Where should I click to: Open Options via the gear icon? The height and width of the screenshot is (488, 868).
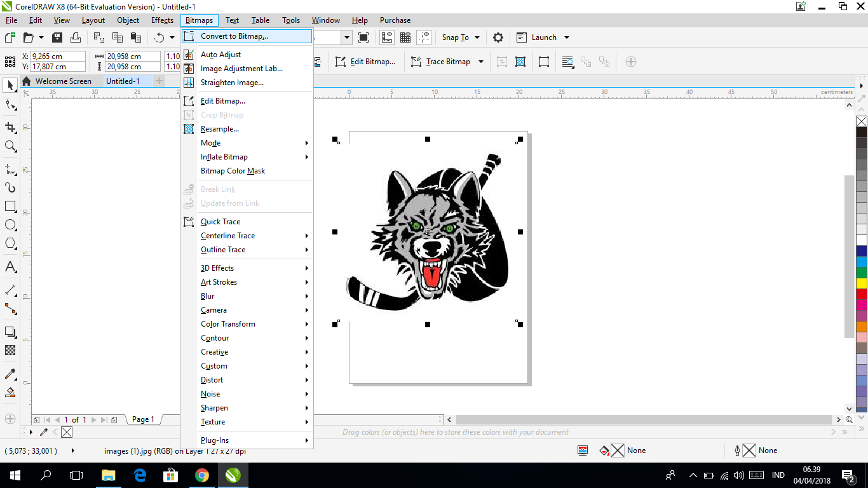coord(498,37)
